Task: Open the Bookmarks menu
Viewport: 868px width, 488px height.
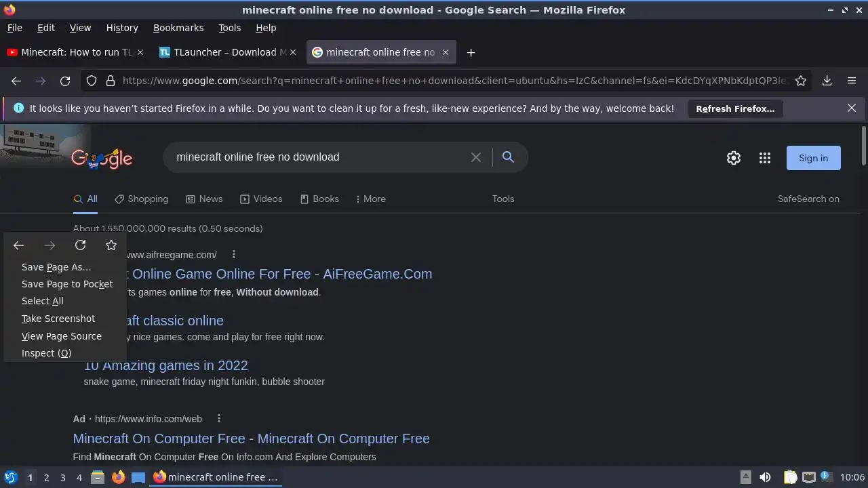Action: (x=178, y=28)
